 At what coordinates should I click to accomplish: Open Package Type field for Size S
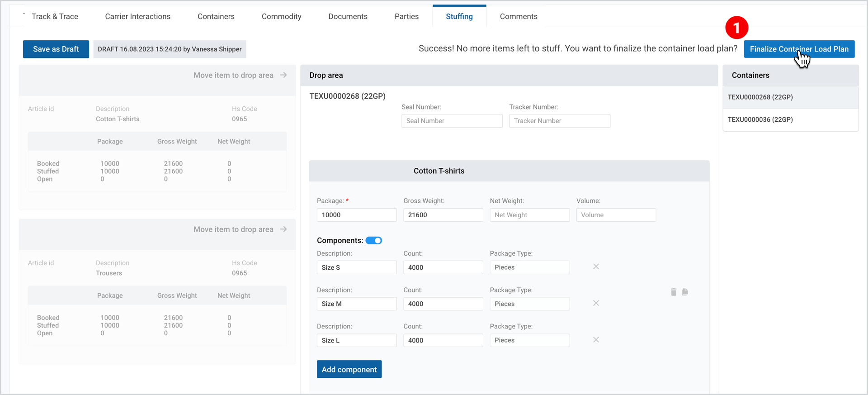click(x=530, y=267)
